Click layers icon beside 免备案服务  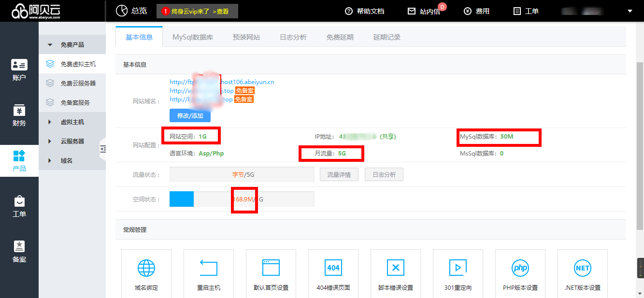(50, 102)
